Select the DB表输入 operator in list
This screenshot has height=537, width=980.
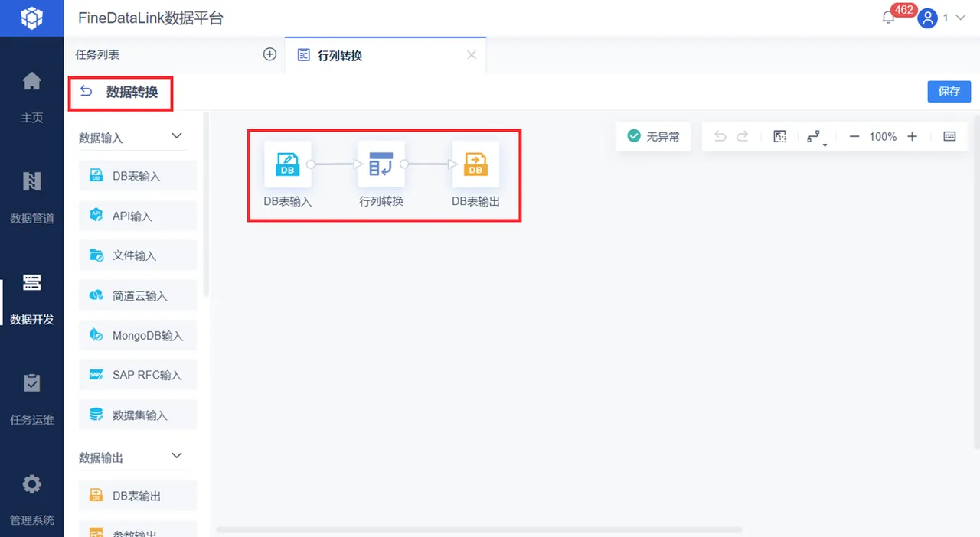point(138,176)
